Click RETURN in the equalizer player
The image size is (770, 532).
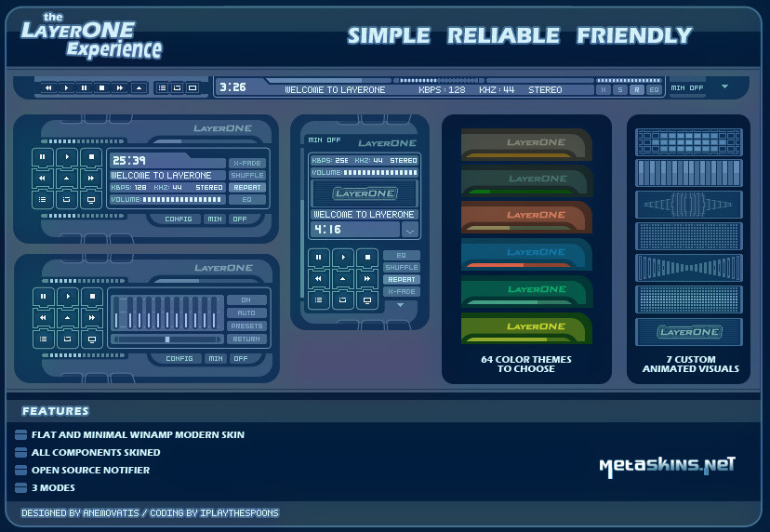(246, 339)
